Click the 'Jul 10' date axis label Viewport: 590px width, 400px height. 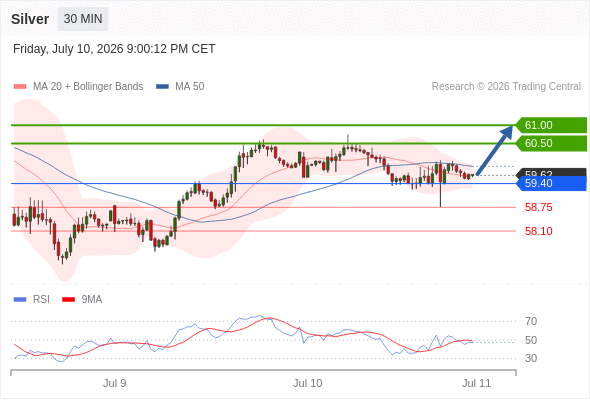tap(308, 383)
